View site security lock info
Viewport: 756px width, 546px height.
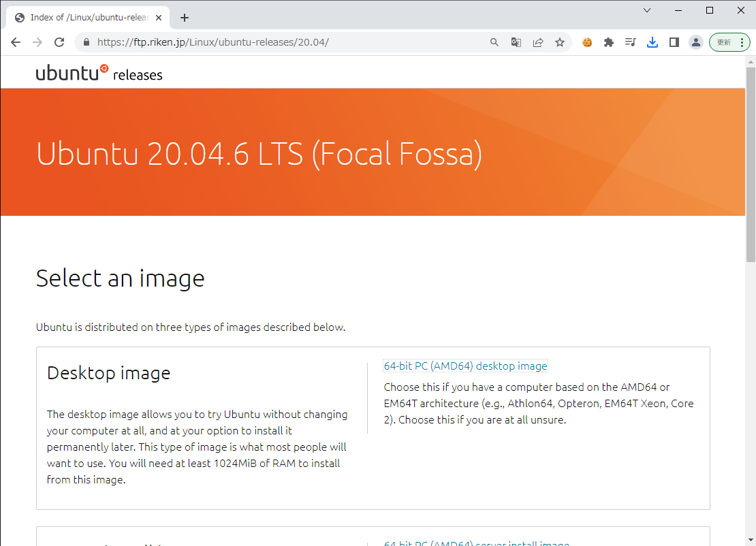point(86,42)
